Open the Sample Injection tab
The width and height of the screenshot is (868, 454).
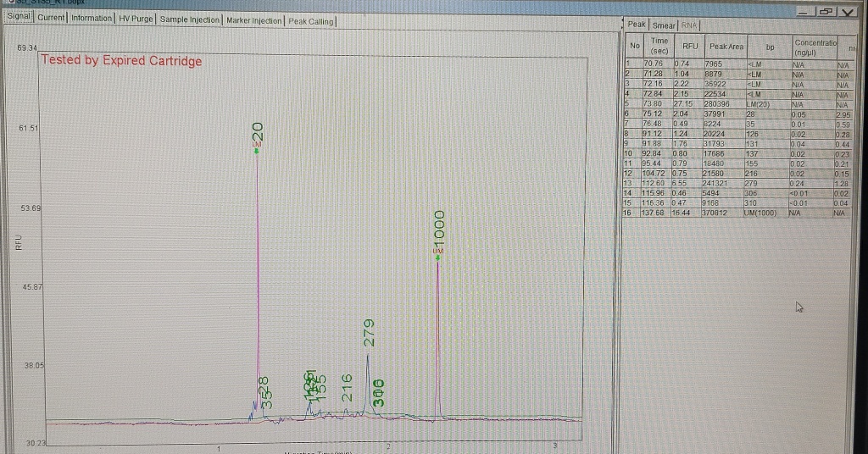tap(190, 19)
